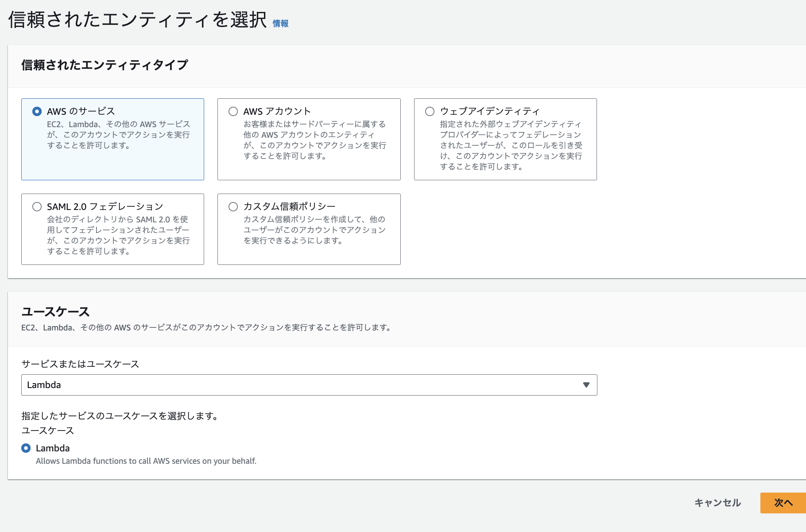Click the dropdown arrow in the service selector
The height and width of the screenshot is (532, 806).
point(586,385)
